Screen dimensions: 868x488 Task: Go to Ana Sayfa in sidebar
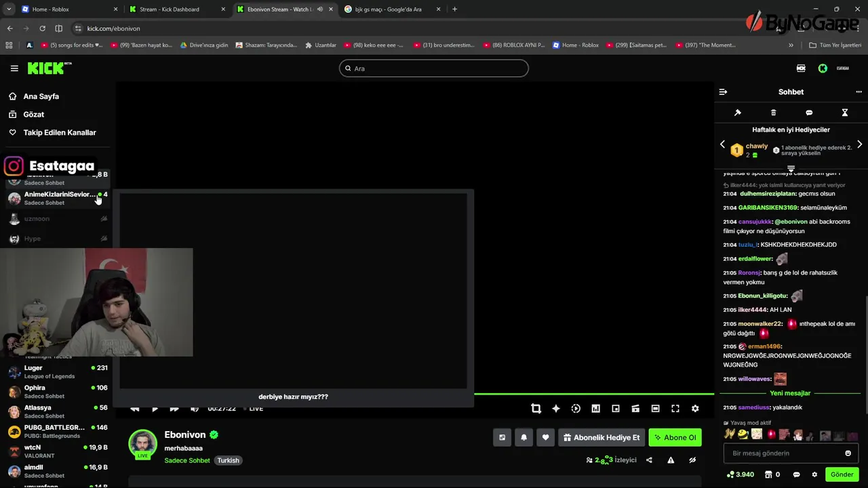[x=41, y=96]
